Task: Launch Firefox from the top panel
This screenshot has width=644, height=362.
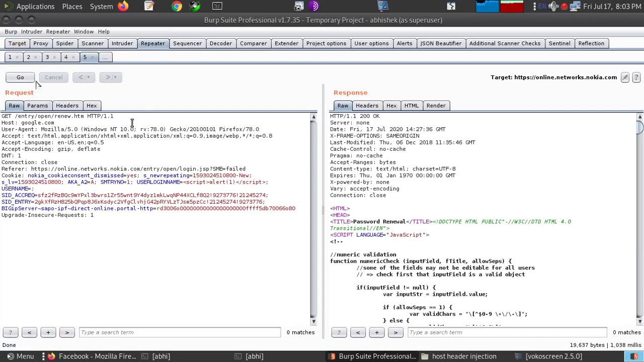Action: coord(123,6)
